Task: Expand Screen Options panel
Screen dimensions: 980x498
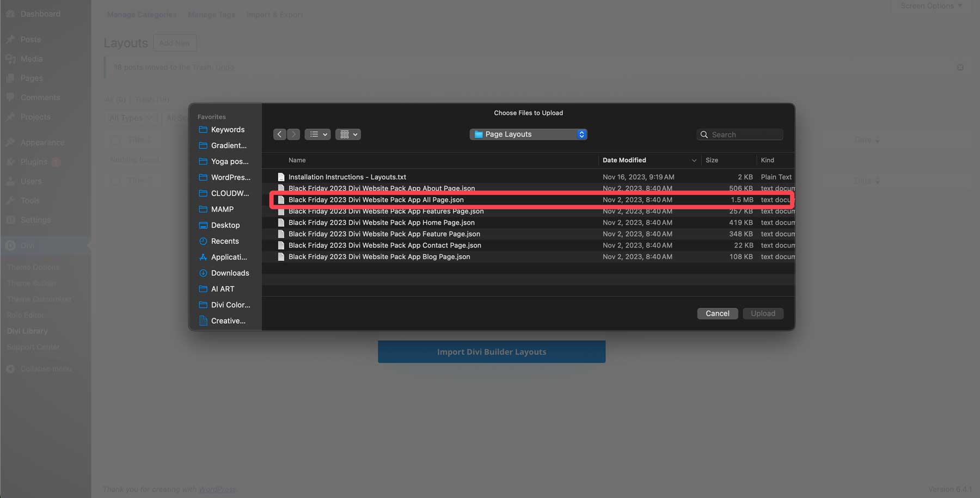Action: (x=932, y=6)
